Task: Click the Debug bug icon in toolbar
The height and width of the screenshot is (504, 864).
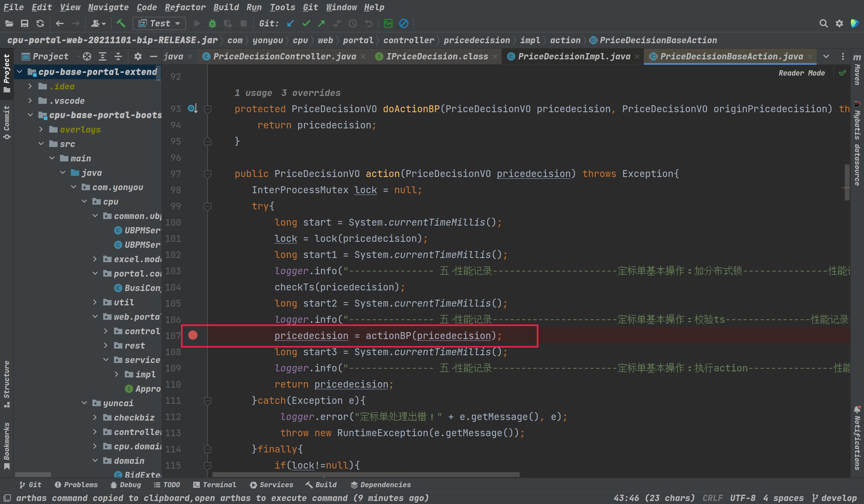Action: click(212, 24)
